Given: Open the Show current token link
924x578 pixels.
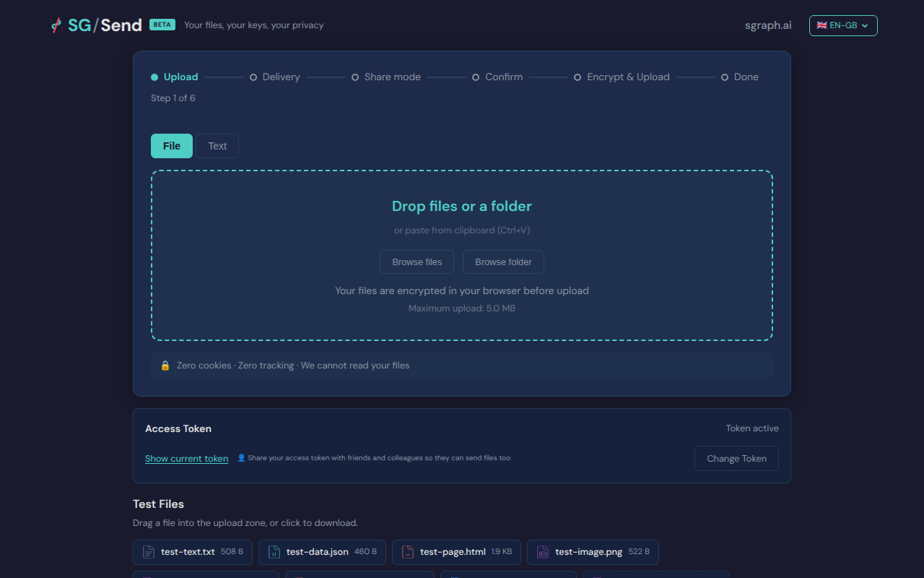Looking at the screenshot, I should pos(186,459).
